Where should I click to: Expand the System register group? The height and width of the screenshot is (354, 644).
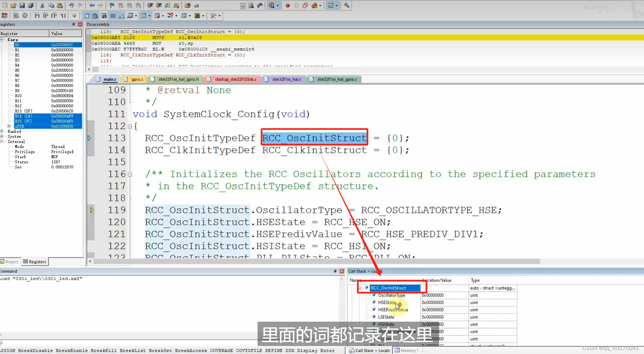click(x=2, y=136)
